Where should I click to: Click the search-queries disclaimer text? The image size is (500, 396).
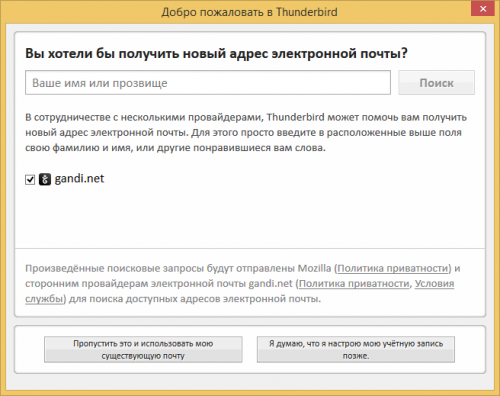243,284
